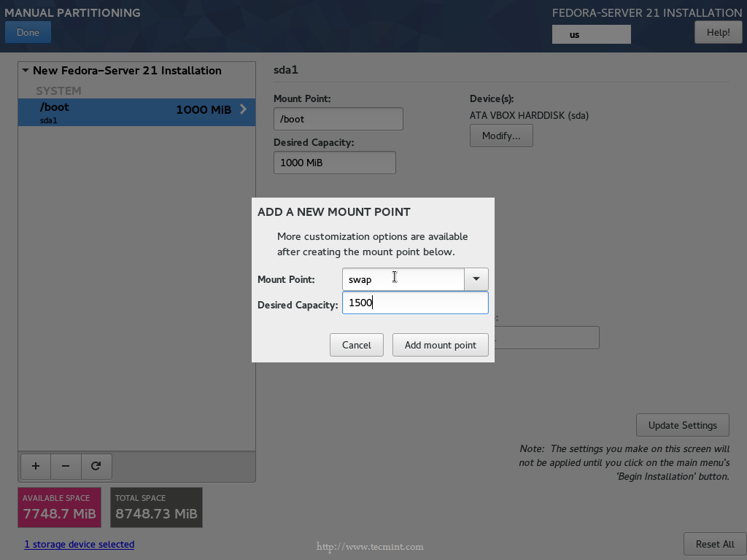Image resolution: width=747 pixels, height=560 pixels.
Task: Open the 1 storage device selected link
Action: tap(79, 544)
